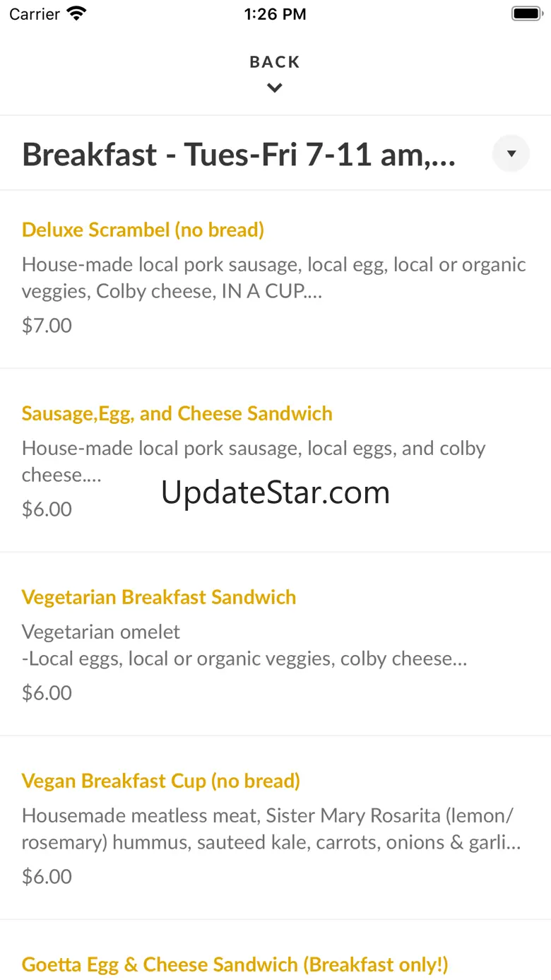
Task: Click the Vegetarian Breakfast Sandwich $6.00 price
Action: (x=47, y=692)
